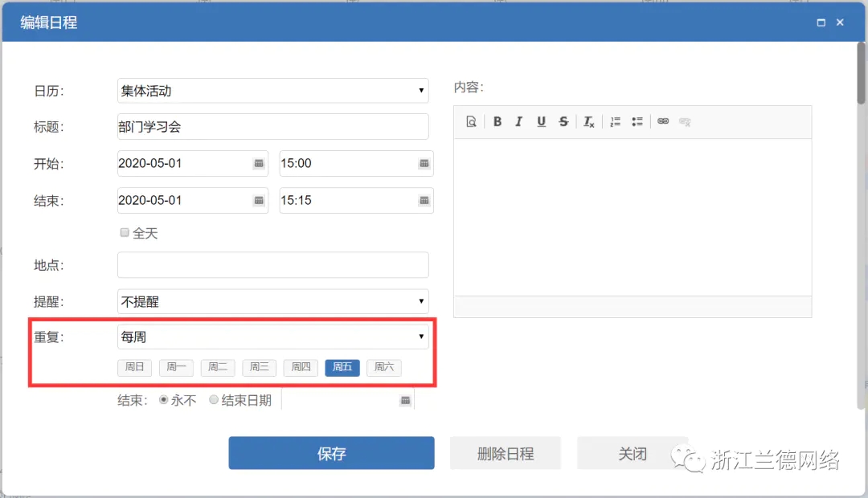Click the 删除日程 delete schedule button
Screen dimensions: 868x498
[x=505, y=453]
